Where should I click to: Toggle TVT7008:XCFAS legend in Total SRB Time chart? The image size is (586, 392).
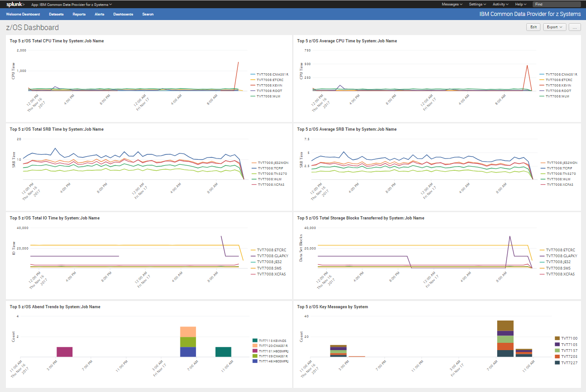click(x=268, y=184)
